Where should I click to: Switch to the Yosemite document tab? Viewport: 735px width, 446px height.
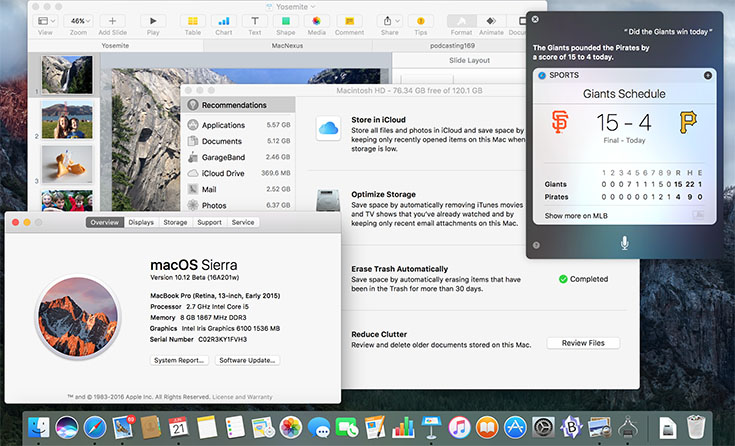coord(115,45)
